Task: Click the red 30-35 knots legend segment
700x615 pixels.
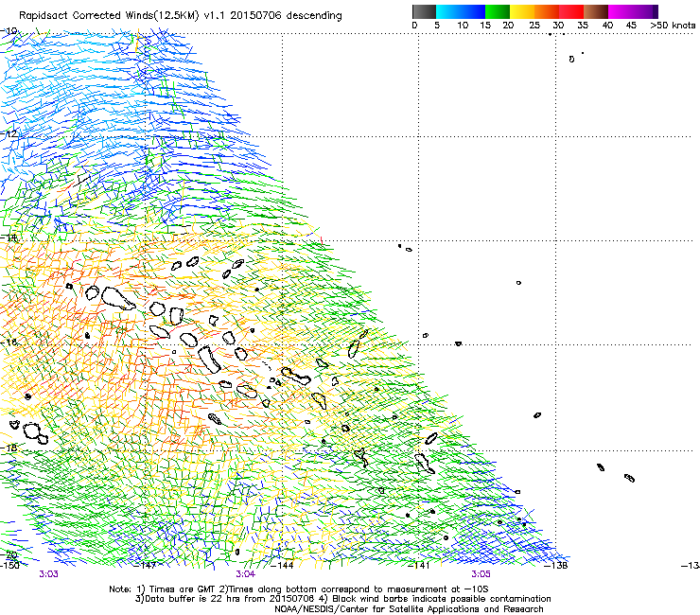Action: pos(571,11)
